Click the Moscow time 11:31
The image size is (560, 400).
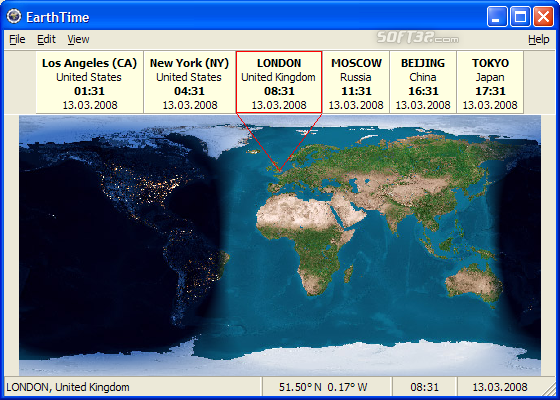(356, 91)
